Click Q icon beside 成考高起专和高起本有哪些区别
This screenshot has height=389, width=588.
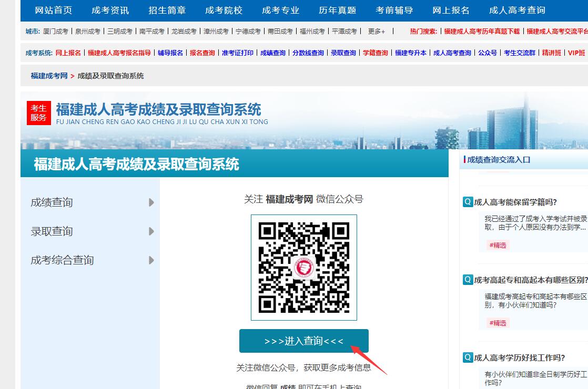pos(468,280)
